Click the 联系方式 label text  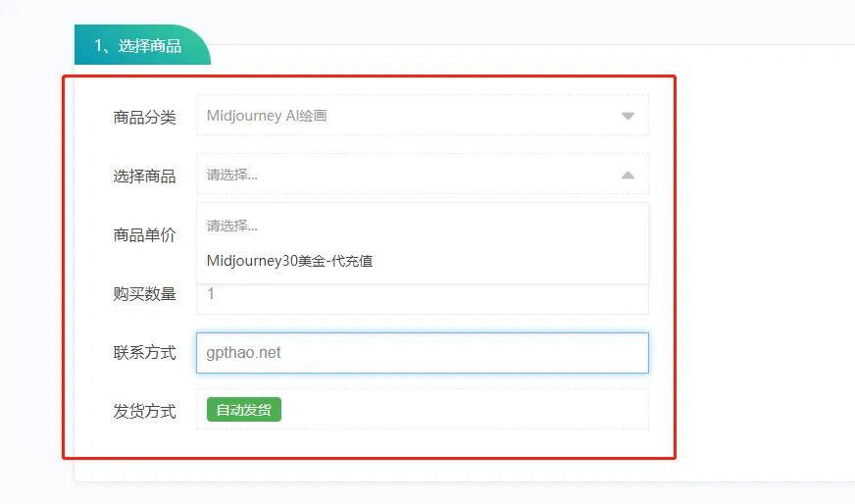point(144,352)
